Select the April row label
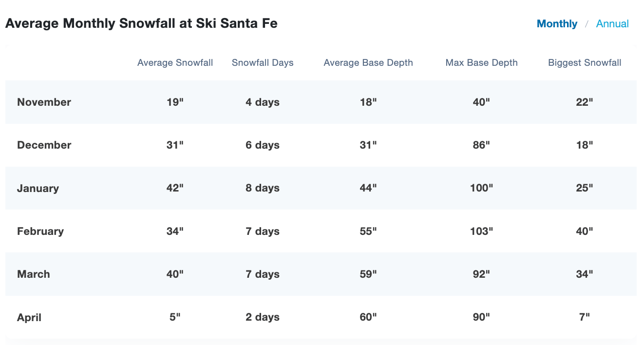The width and height of the screenshot is (644, 345). point(29,318)
